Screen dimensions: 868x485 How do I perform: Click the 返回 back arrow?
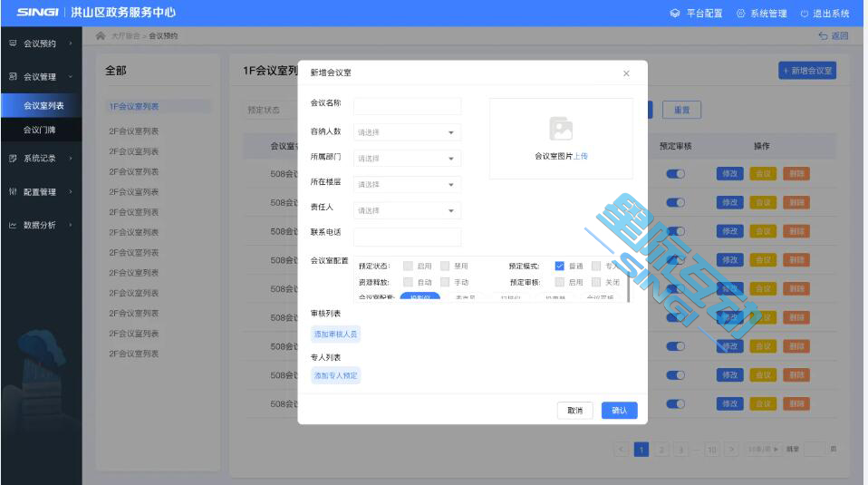pos(824,36)
